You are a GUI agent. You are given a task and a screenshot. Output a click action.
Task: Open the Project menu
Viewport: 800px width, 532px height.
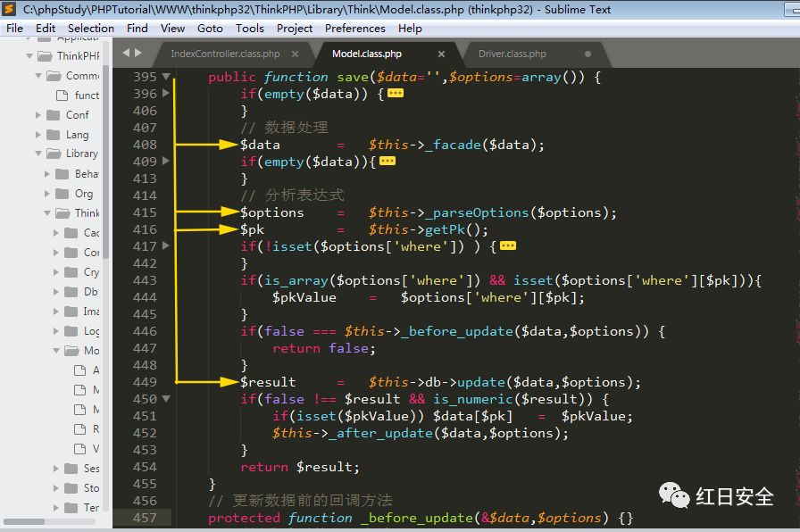295,28
